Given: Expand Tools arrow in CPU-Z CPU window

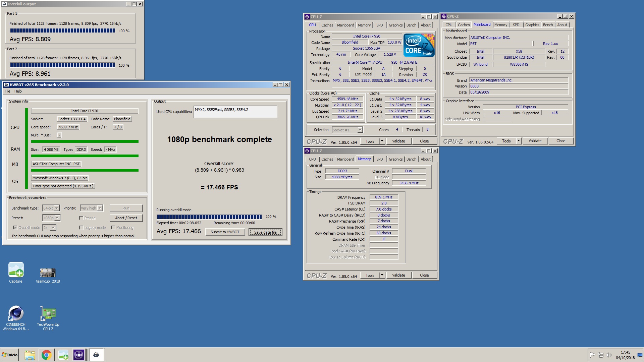Looking at the screenshot, I should click(382, 141).
